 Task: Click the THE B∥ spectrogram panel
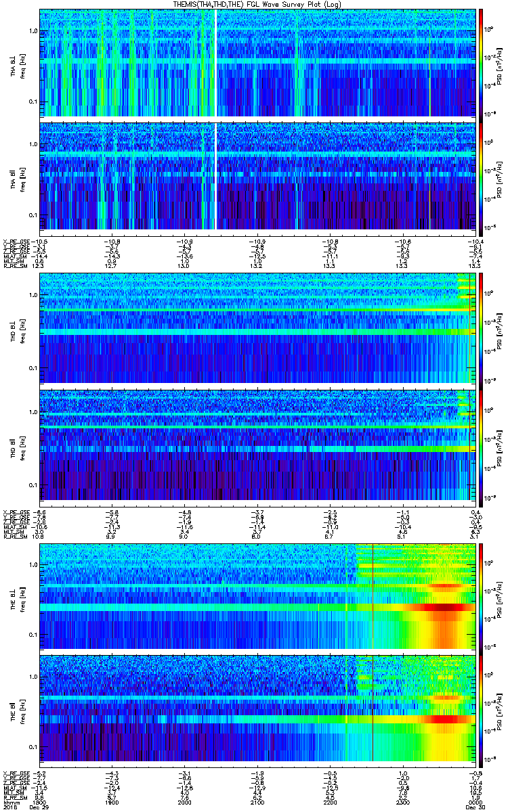point(257,711)
